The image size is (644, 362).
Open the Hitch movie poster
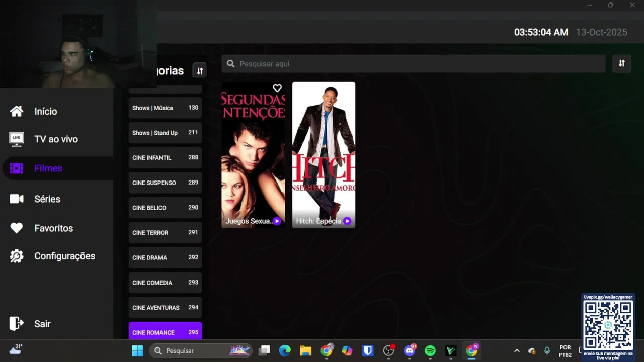click(324, 155)
